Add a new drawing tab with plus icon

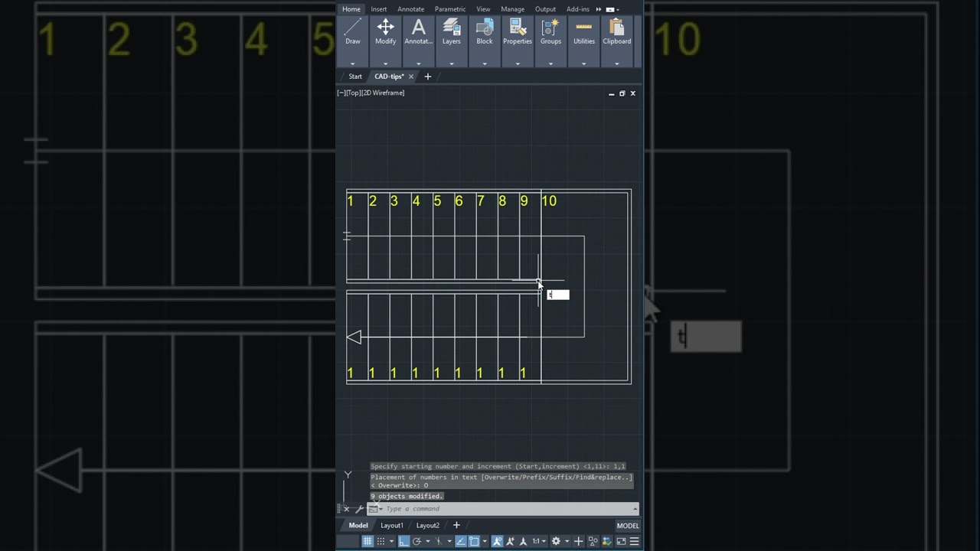coord(428,77)
